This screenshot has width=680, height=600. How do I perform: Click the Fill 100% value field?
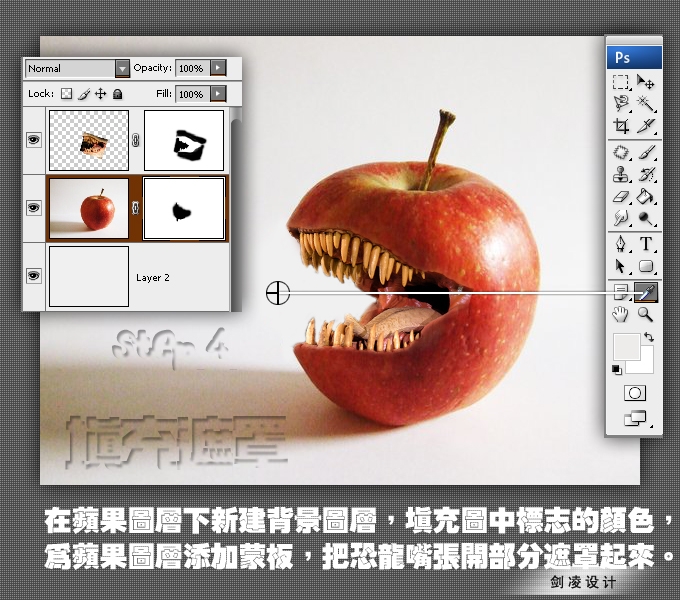coord(193,94)
